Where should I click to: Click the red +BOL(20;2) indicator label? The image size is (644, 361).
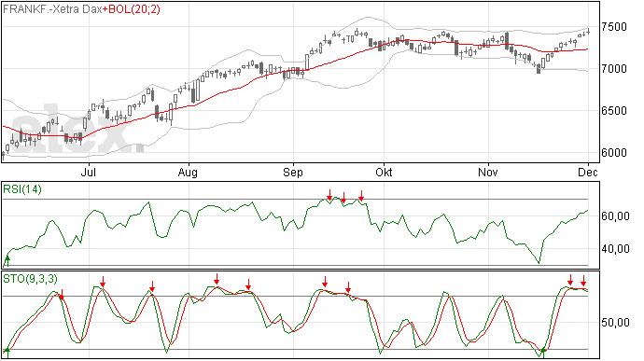point(132,9)
